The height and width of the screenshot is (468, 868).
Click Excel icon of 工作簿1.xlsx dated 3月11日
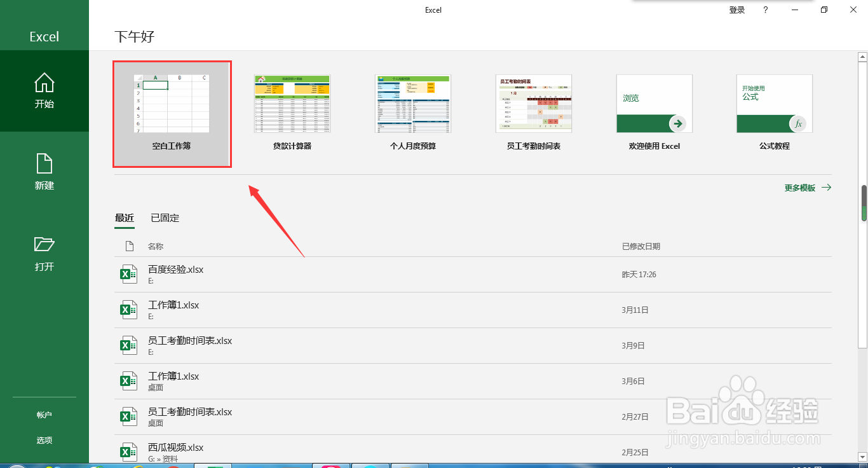tap(129, 310)
